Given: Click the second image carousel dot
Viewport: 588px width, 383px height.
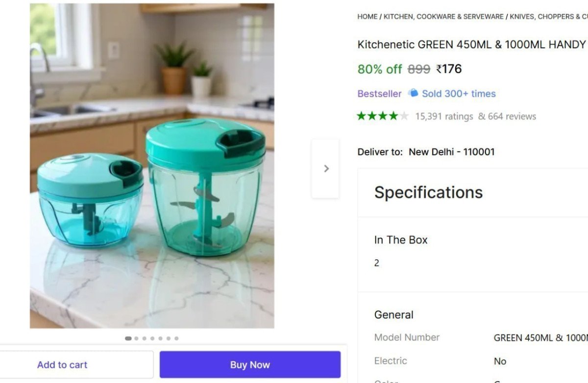Looking at the screenshot, I should (x=136, y=338).
